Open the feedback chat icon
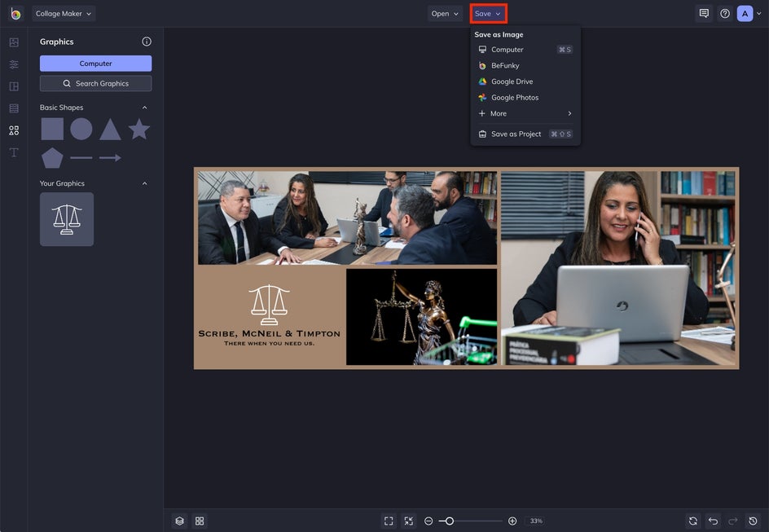Image resolution: width=769 pixels, height=532 pixels. (x=704, y=14)
